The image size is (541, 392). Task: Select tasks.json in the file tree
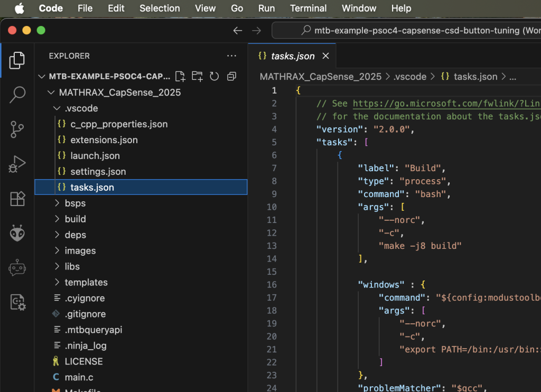click(141, 188)
